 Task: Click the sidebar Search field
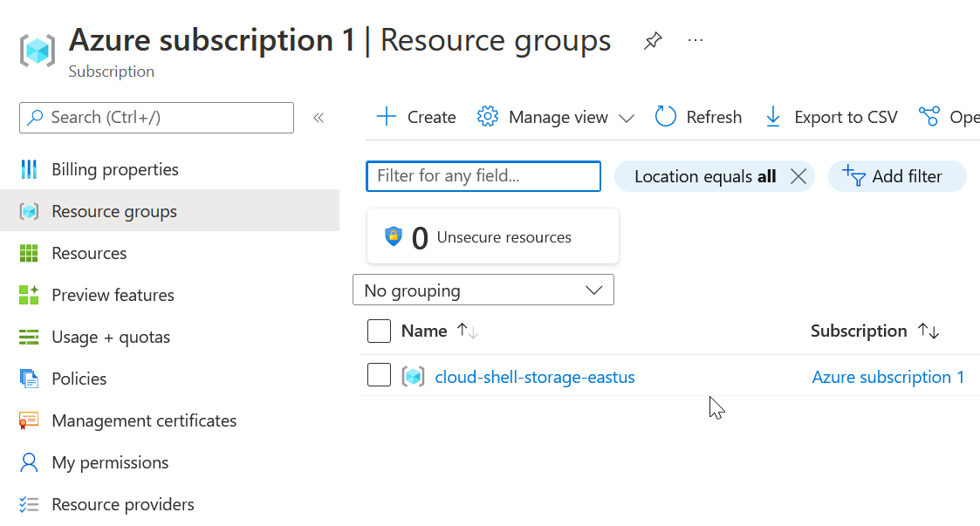(157, 118)
